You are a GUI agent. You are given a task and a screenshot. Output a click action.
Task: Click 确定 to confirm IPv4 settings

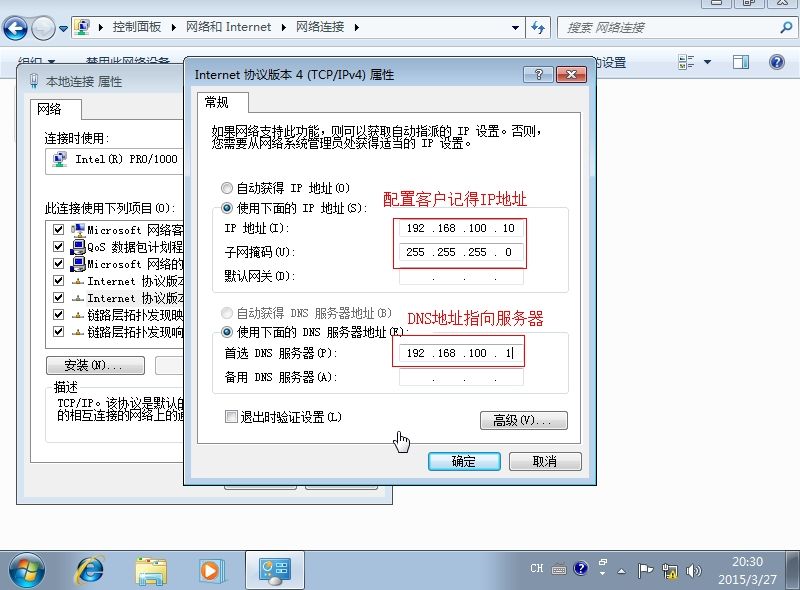coord(464,461)
